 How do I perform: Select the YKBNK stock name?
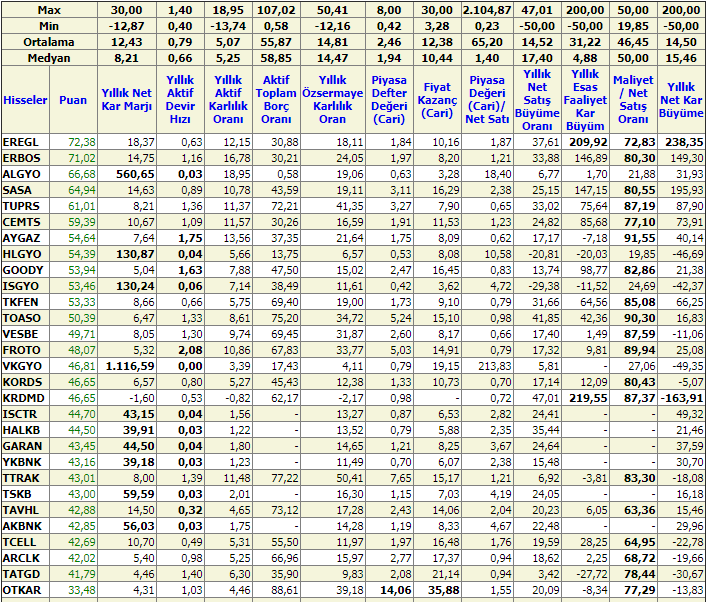(x=22, y=463)
